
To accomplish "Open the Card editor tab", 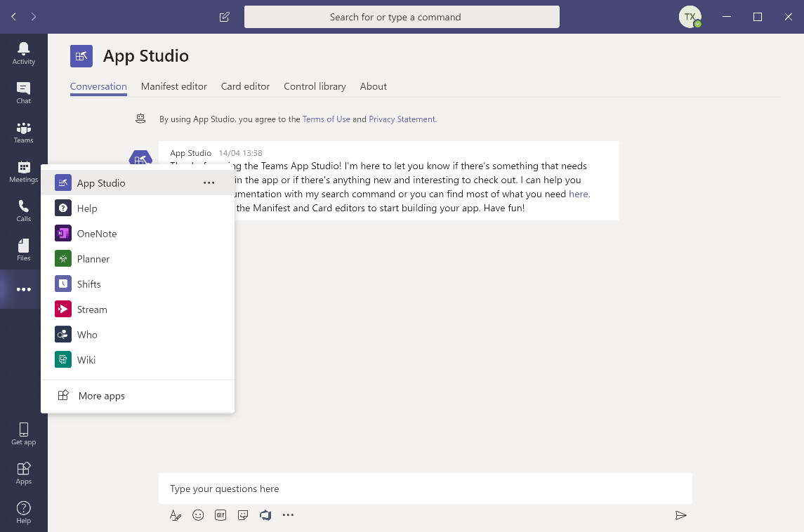I will [x=245, y=86].
